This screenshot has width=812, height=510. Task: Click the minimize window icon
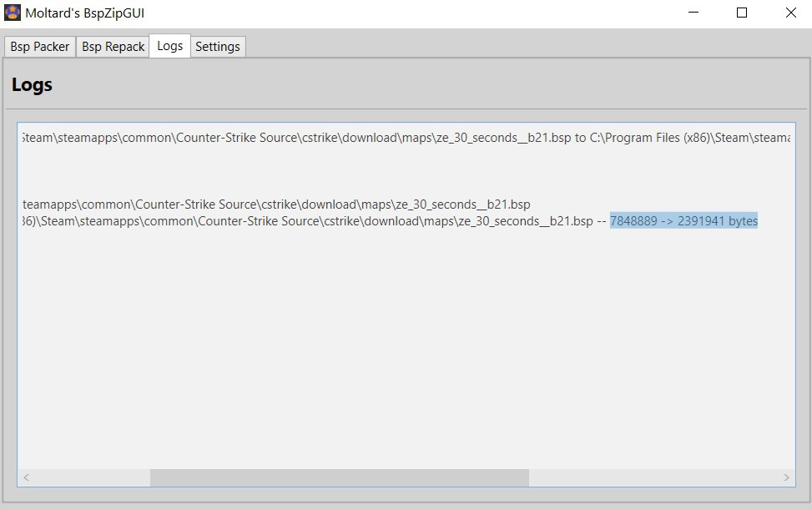(692, 13)
